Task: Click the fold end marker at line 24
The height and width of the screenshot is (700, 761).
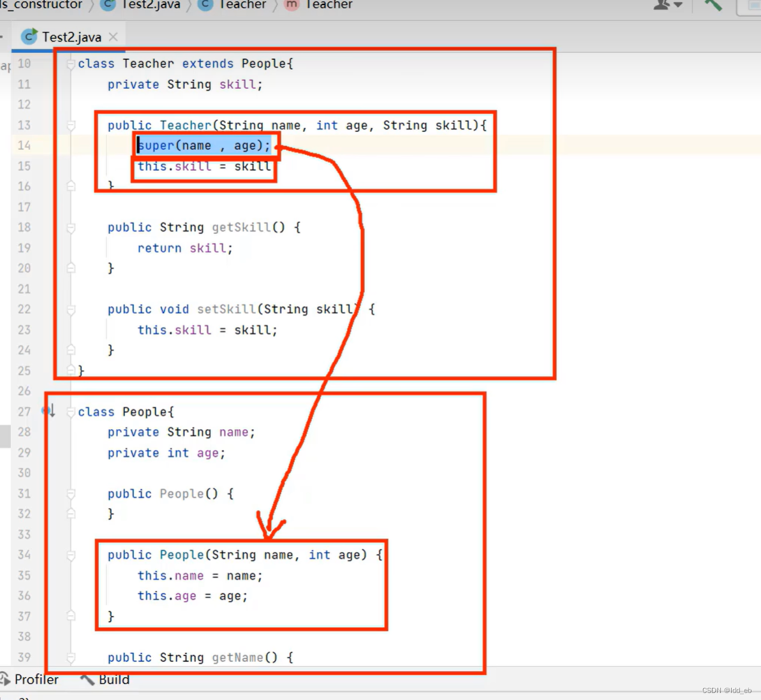Action: [x=71, y=350]
